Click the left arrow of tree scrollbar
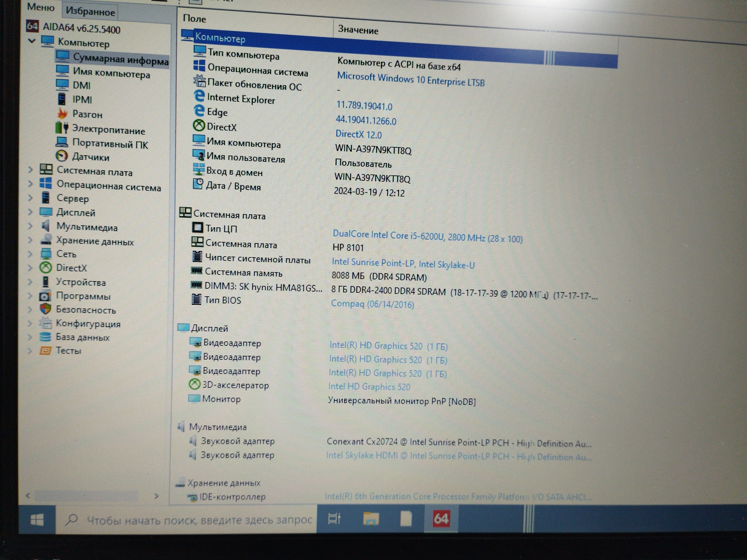This screenshot has width=747, height=560. pyautogui.click(x=28, y=496)
